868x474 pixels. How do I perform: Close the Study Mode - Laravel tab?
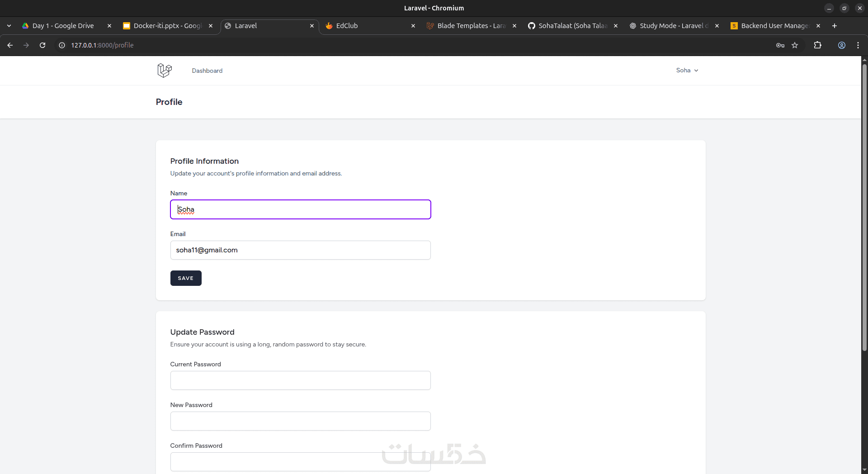tap(717, 26)
